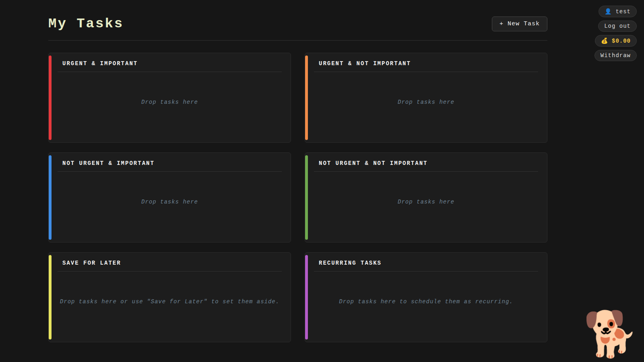Select the Urgent & Not Important header
The height and width of the screenshot is (362, 644).
[365, 64]
